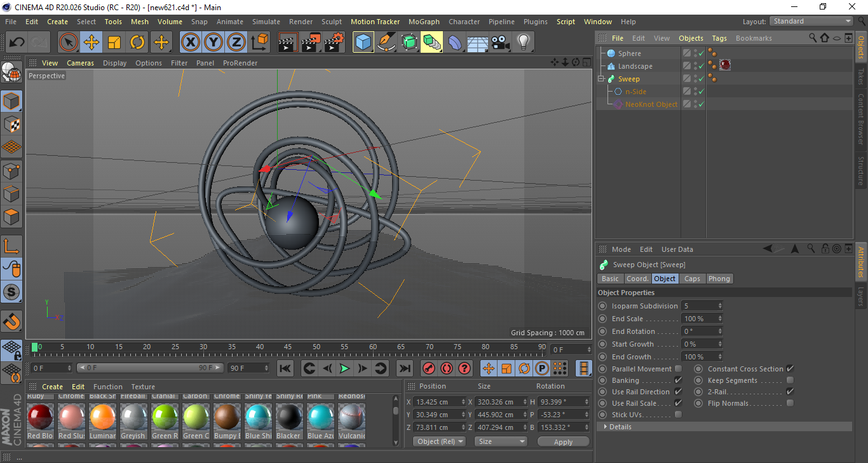Toggle Autokeying button
The width and height of the screenshot is (868, 463).
coord(447,368)
